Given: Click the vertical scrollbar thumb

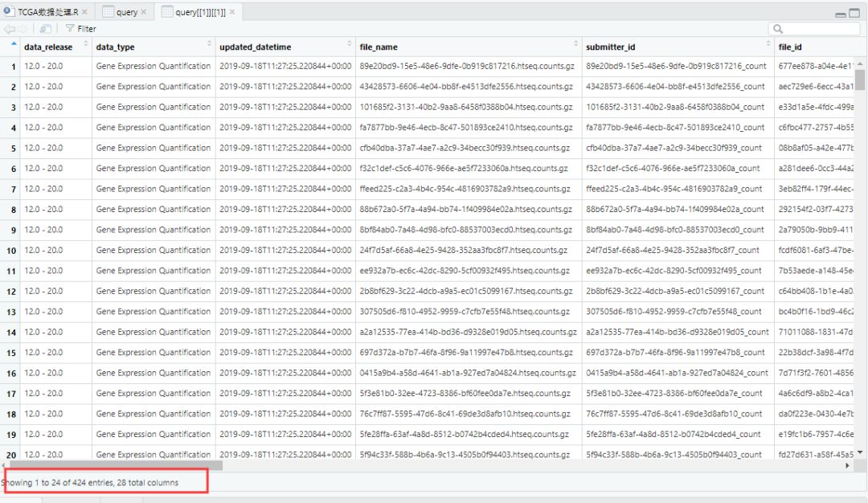Looking at the screenshot, I should click(x=860, y=80).
